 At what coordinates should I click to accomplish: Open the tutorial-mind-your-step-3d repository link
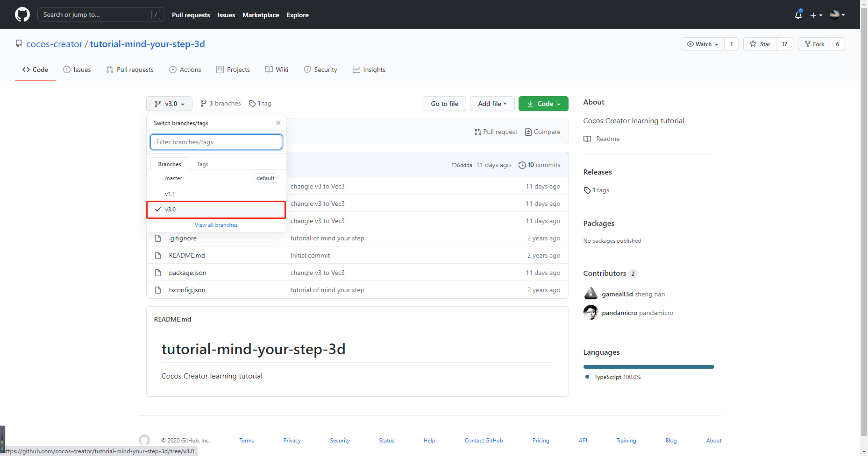[x=148, y=44]
